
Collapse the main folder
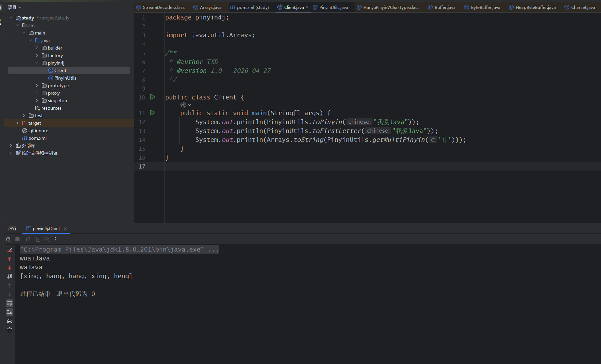[x=24, y=33]
